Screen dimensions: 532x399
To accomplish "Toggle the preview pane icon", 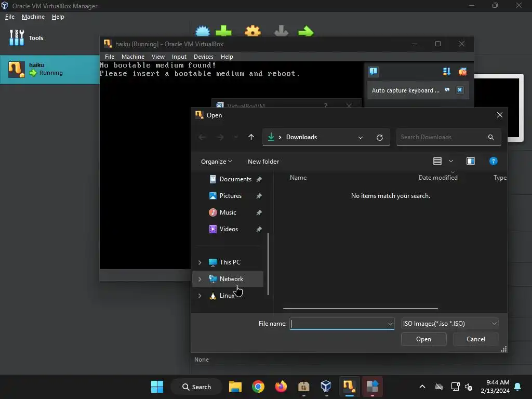I will pyautogui.click(x=471, y=161).
